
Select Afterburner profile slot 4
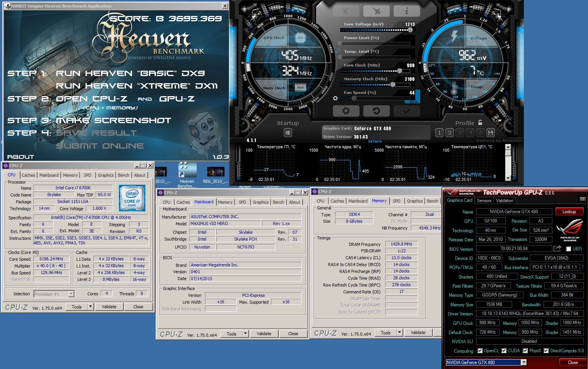pos(470,133)
